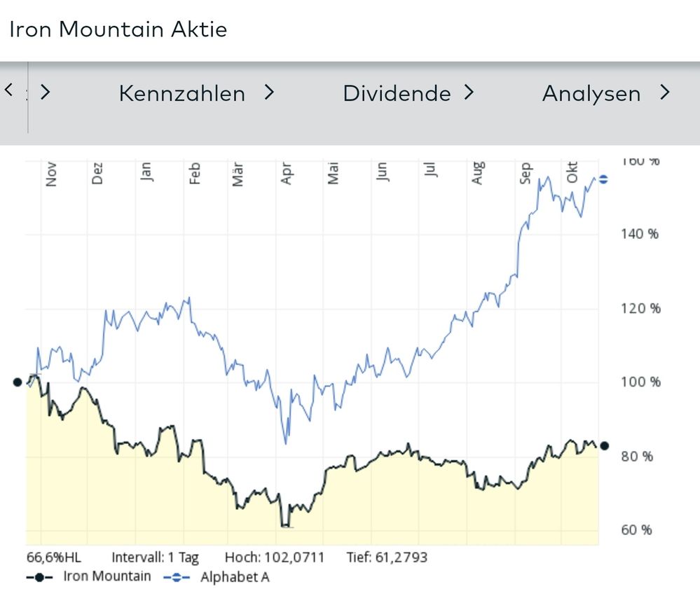Screen dimensions: 700x589
Task: Open the Analysen tab
Action: pos(591,94)
